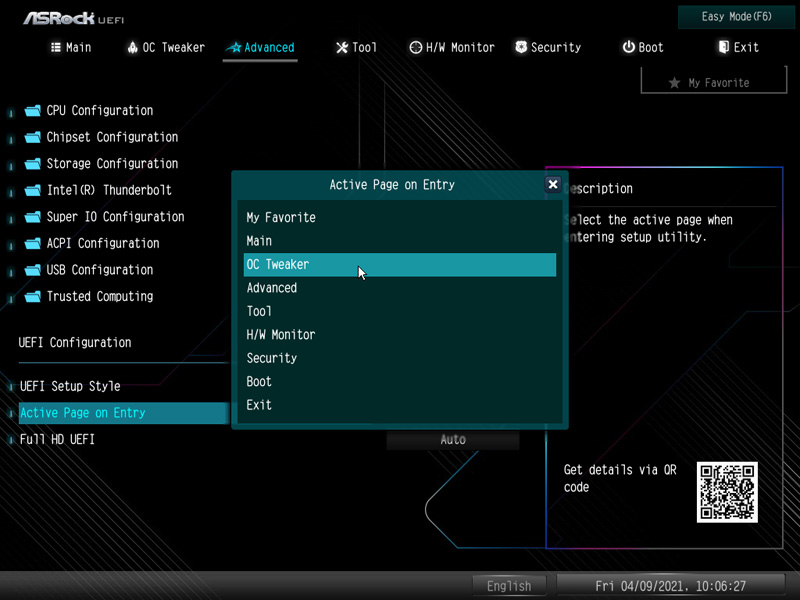Select Exit in the popup list
This screenshot has width=800, height=600.
point(400,406)
